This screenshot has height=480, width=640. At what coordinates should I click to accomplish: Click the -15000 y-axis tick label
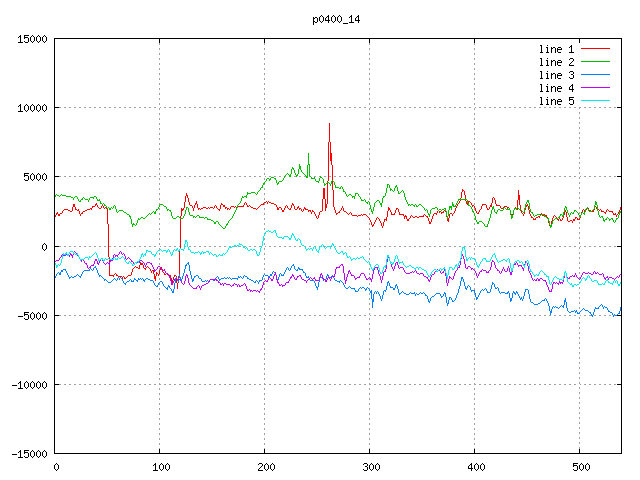tap(28, 454)
